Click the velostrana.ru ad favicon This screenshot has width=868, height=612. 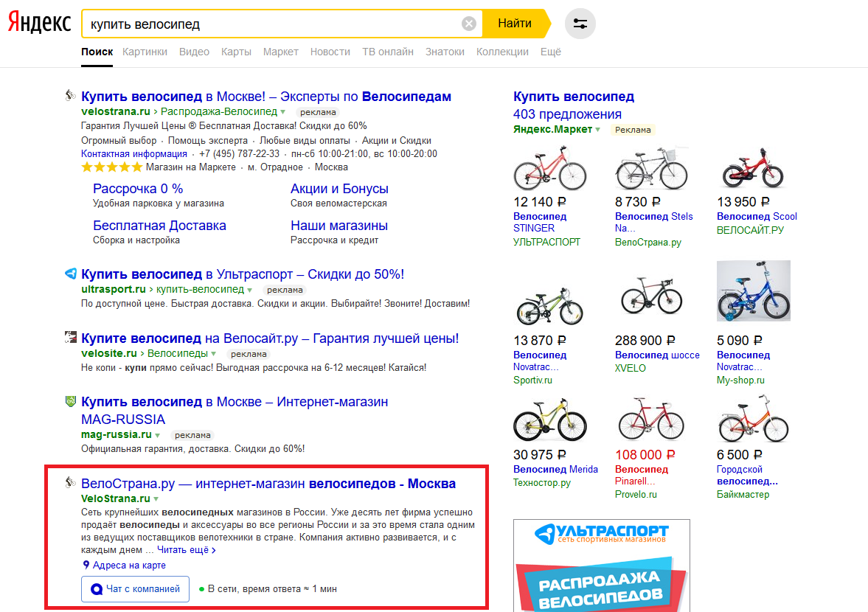[x=70, y=95]
